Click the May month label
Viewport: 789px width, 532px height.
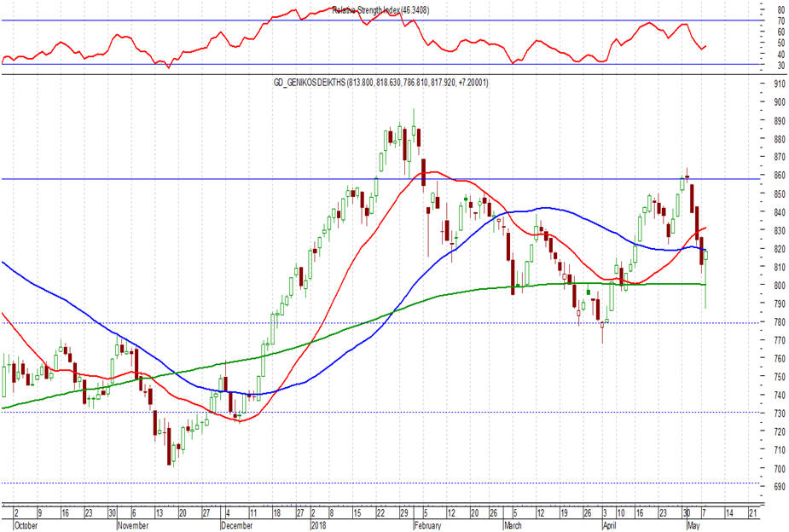click(x=693, y=525)
